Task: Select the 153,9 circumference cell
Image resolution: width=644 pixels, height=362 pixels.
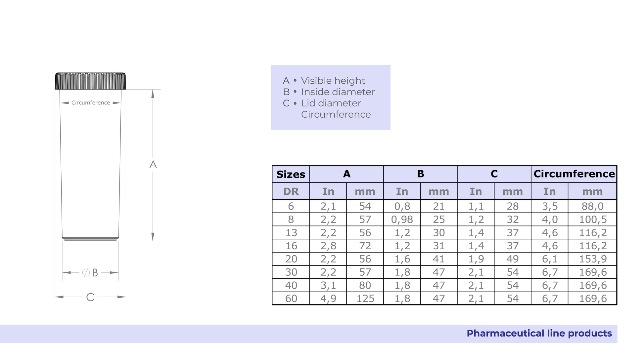Action: pos(592,259)
